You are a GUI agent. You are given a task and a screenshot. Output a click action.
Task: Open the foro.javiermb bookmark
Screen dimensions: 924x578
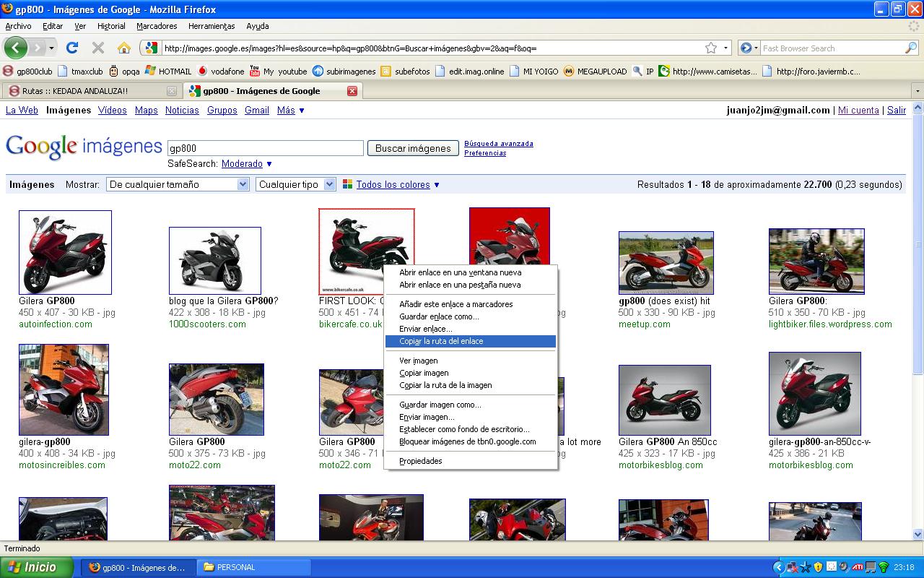click(811, 72)
